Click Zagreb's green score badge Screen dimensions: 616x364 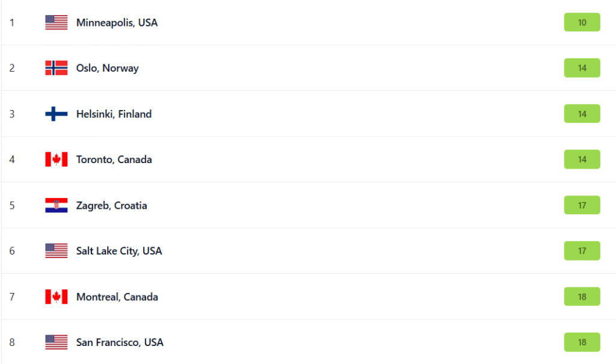coord(582,205)
